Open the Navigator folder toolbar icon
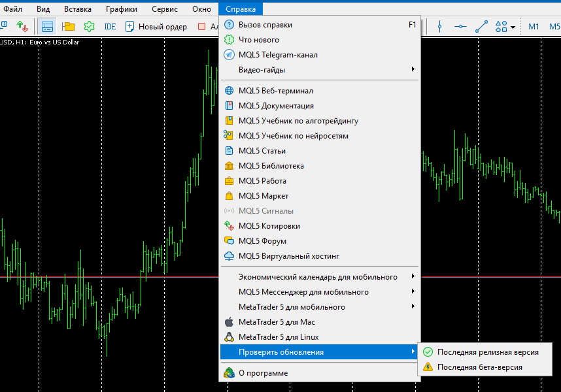Viewport: 561px width, 392px height. (68, 26)
